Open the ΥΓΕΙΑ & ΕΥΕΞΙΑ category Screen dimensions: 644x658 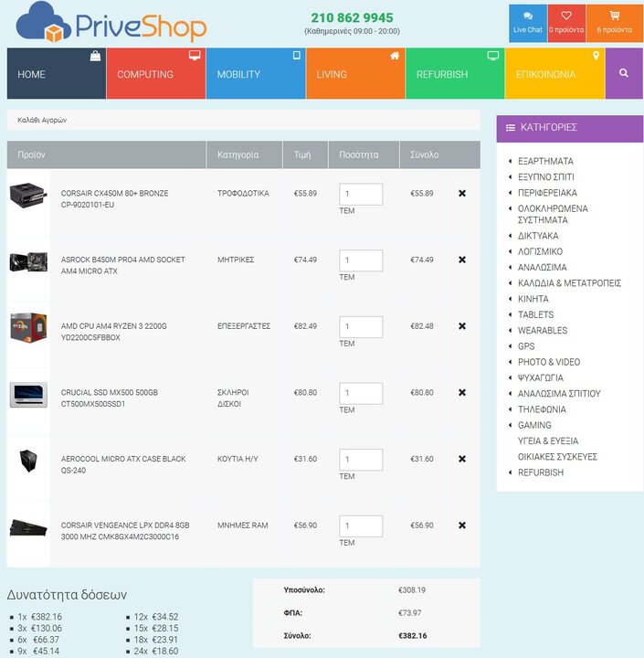pyautogui.click(x=548, y=441)
